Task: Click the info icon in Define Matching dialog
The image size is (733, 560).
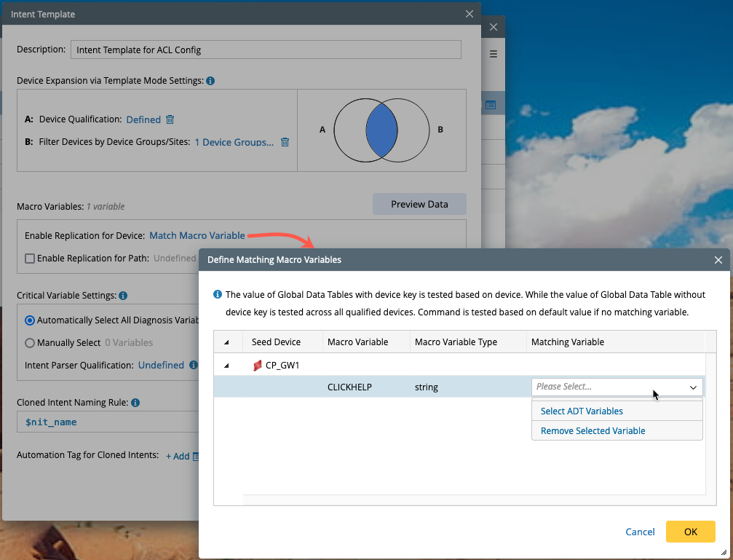Action: click(218, 295)
